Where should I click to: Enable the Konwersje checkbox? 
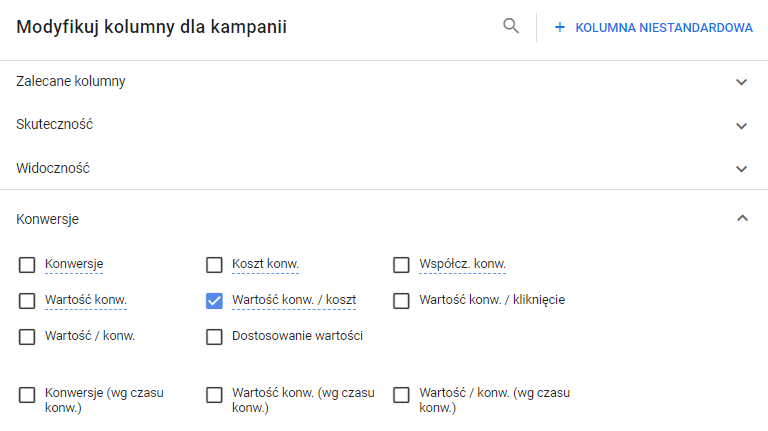(x=27, y=265)
